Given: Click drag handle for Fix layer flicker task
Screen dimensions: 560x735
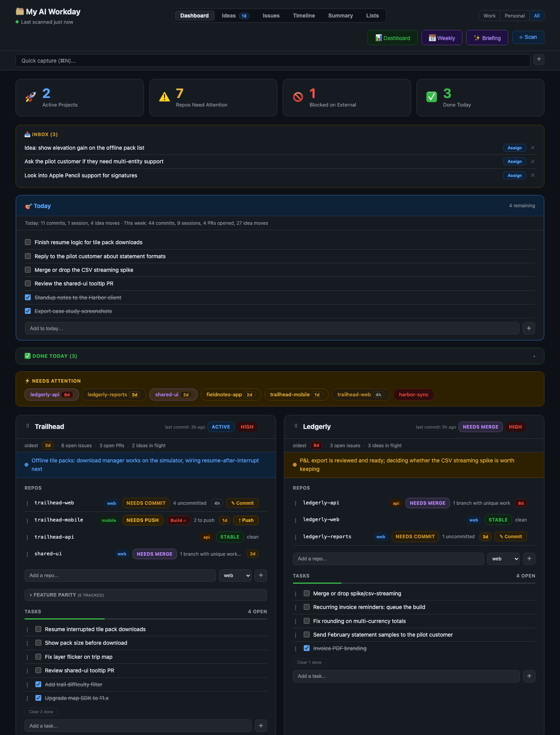Looking at the screenshot, I should 27,657.
